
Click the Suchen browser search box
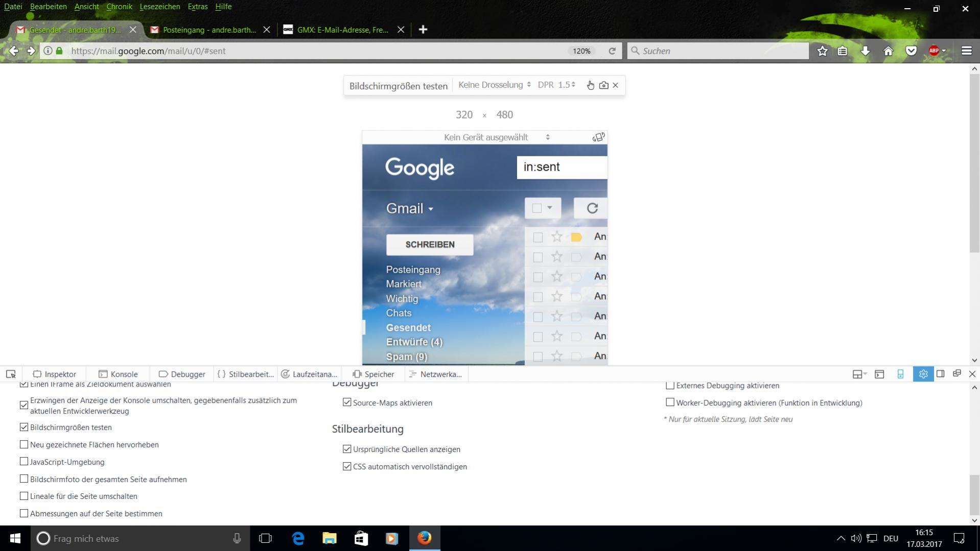point(718,51)
